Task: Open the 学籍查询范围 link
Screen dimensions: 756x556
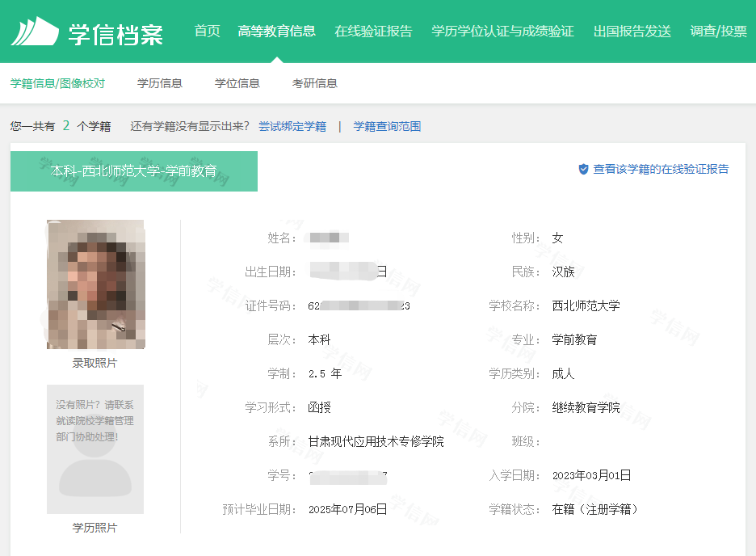Action: coord(387,126)
